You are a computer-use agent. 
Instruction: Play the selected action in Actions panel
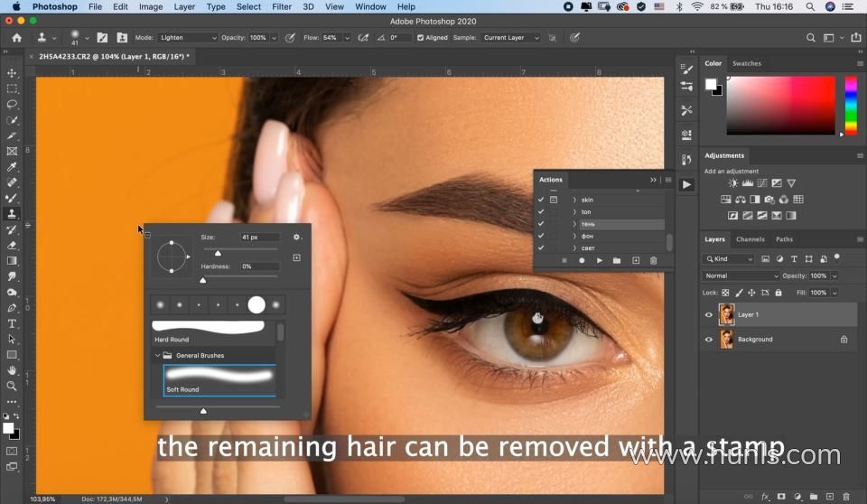(599, 260)
